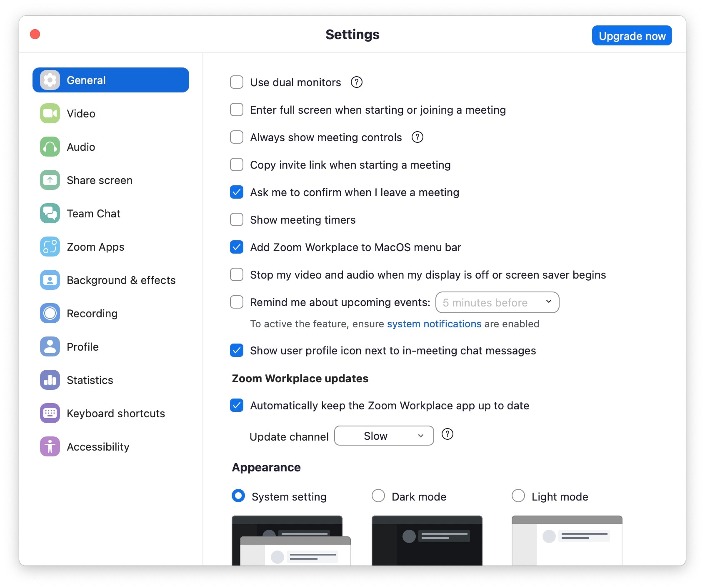705x588 pixels.
Task: Check Copy invite link when starting meeting
Action: [237, 164]
